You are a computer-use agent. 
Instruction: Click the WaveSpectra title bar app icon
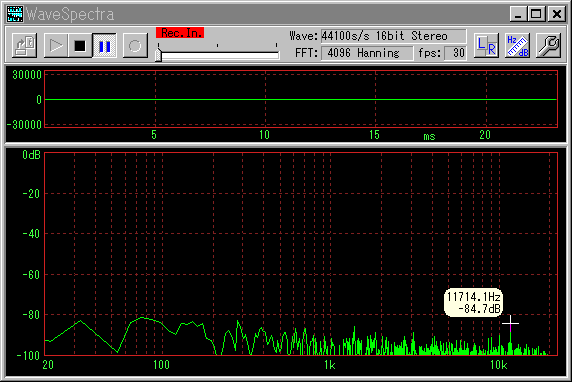pyautogui.click(x=15, y=14)
